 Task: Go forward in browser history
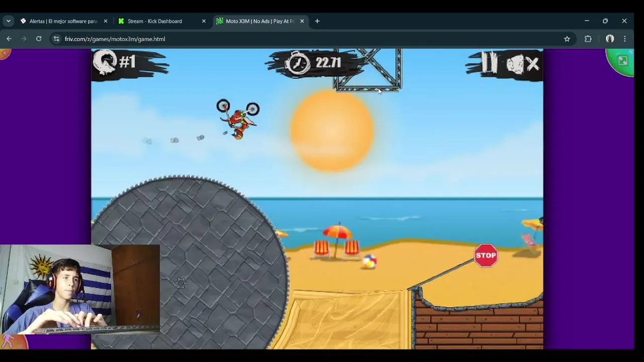point(24,39)
